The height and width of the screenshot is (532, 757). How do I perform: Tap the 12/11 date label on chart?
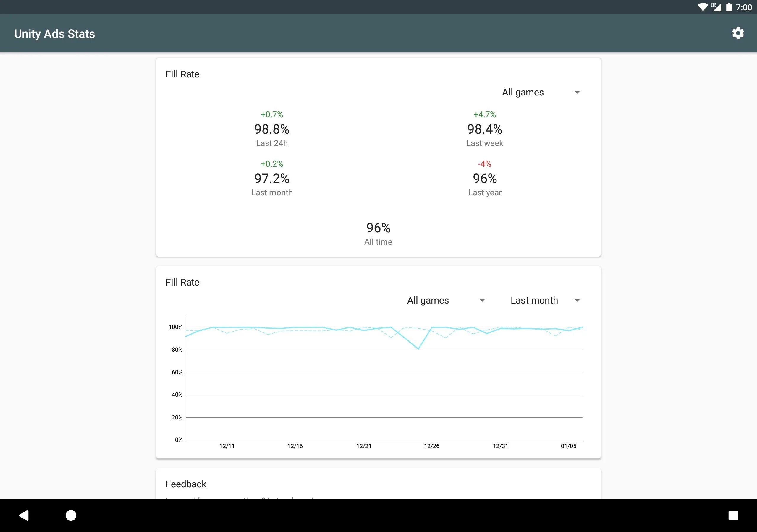(227, 446)
